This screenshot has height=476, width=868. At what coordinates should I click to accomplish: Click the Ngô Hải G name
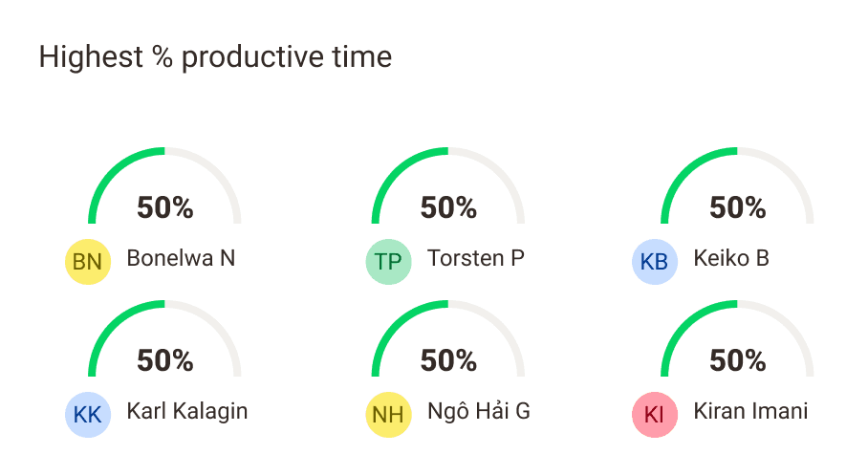coord(478,411)
